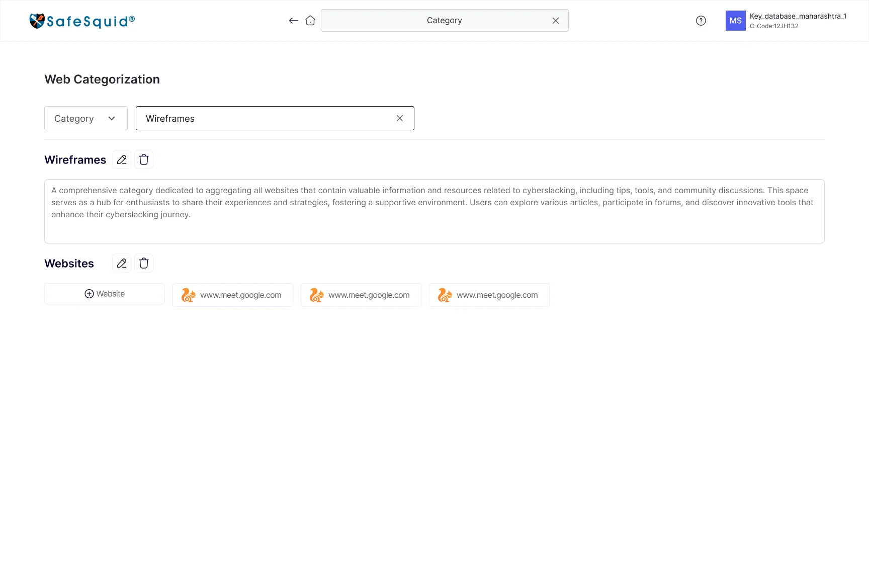Select the first www.meet.google.com chip
This screenshot has width=869, height=588.
click(x=233, y=295)
